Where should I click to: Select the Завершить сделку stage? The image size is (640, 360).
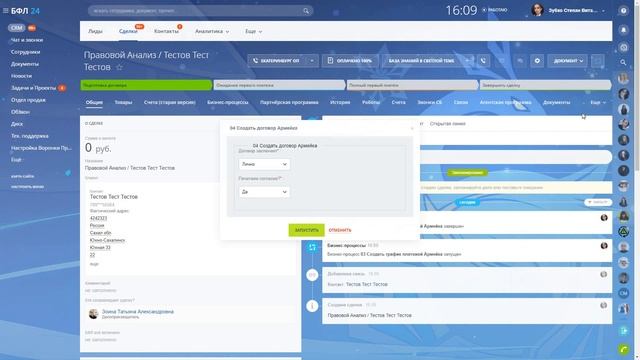[x=545, y=85]
